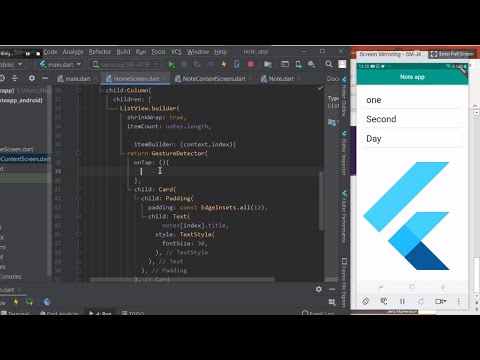Image resolution: width=480 pixels, height=360 pixels.
Task: Open the main.dart run configuration dropdown
Action: pos(60,64)
